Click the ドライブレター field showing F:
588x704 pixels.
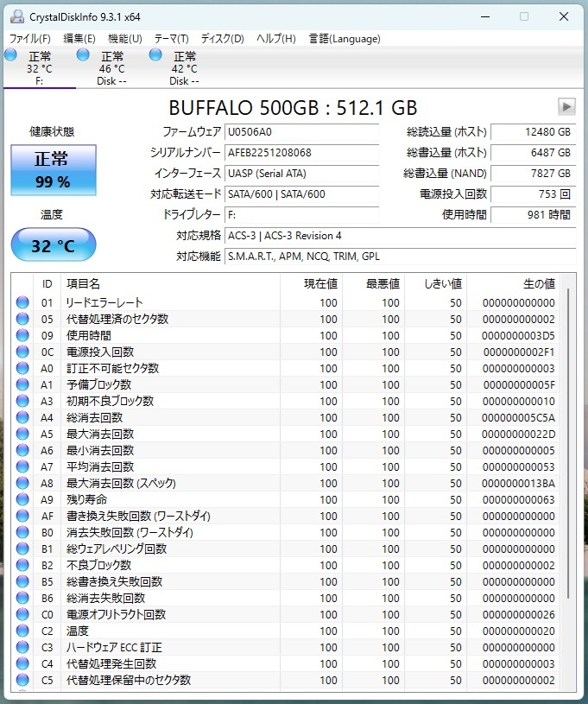pos(301,214)
